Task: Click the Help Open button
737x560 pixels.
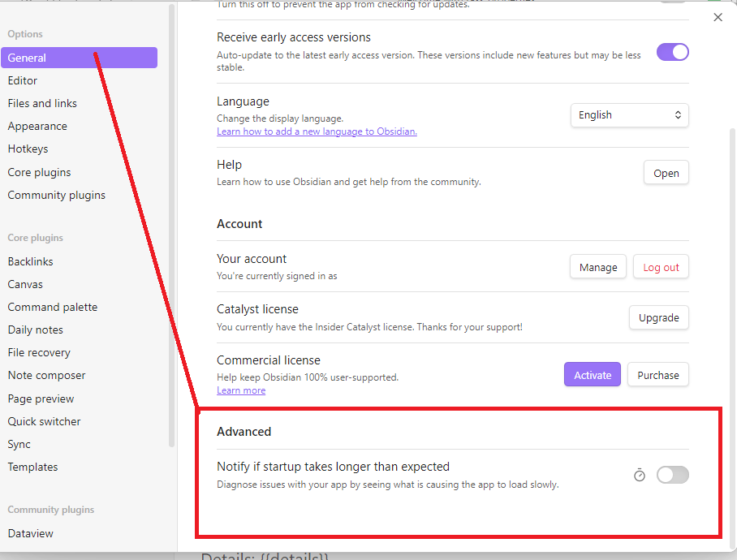Action: click(666, 173)
